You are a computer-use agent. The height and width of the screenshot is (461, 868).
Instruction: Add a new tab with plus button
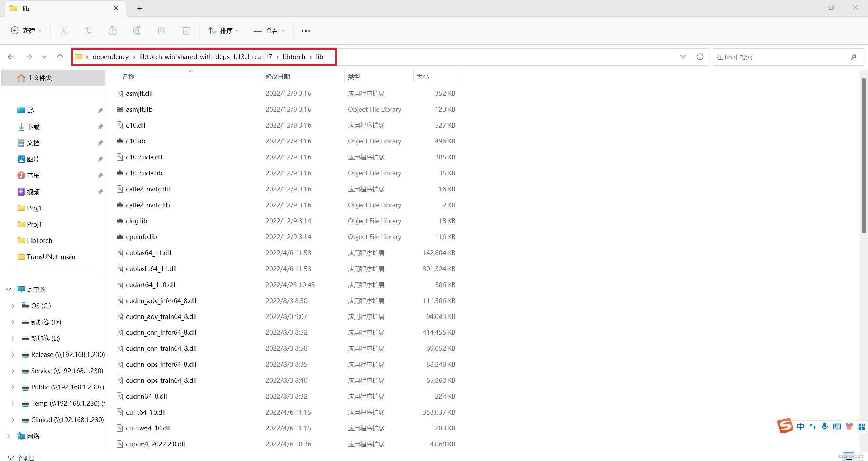[140, 8]
